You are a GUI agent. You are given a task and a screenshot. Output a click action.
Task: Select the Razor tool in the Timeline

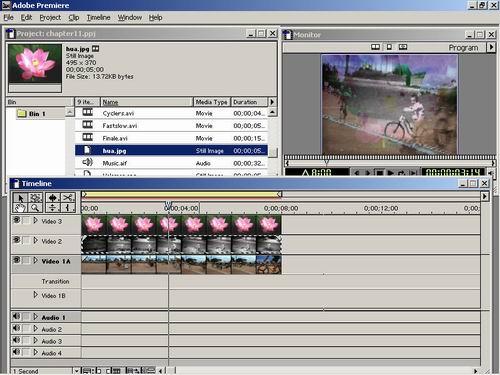coord(68,198)
